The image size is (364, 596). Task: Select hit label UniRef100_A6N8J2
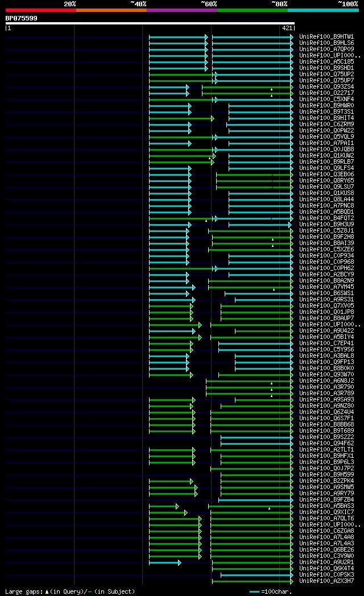tap(326, 380)
